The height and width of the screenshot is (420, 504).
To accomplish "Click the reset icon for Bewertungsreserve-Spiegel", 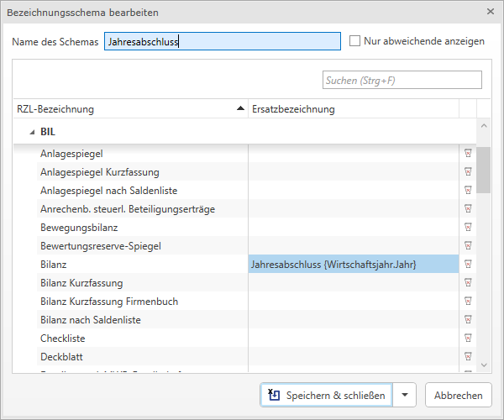I will coord(468,246).
